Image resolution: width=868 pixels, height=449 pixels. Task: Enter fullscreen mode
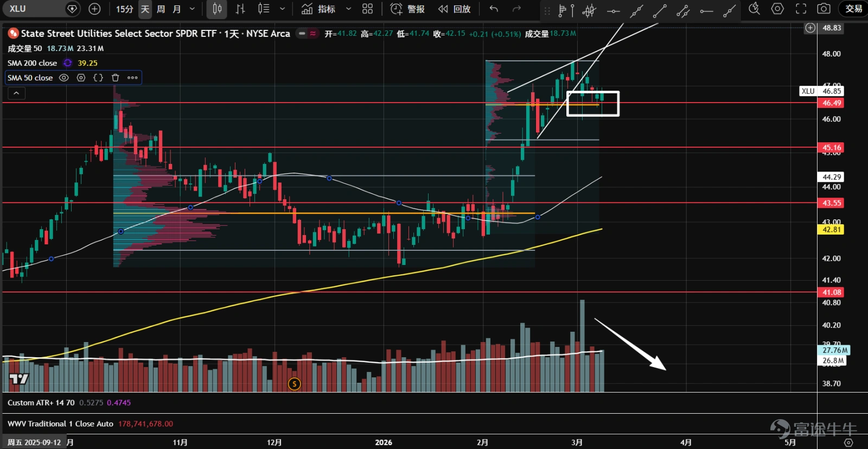click(801, 9)
